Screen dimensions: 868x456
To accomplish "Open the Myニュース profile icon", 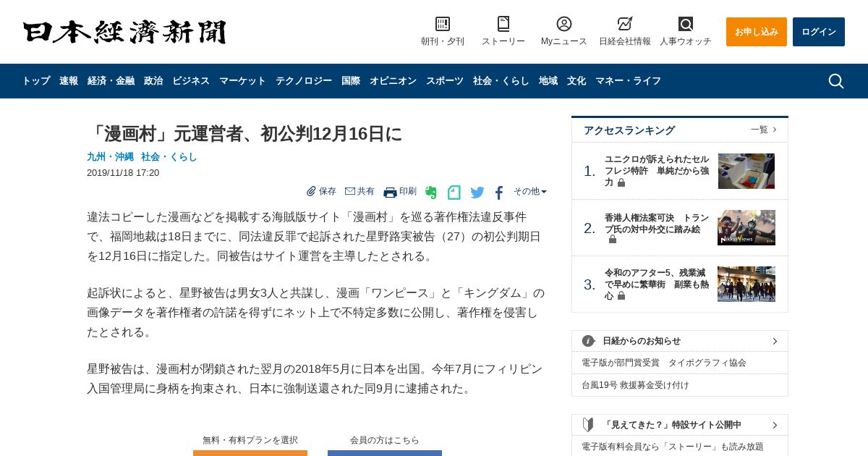I will [x=564, y=24].
